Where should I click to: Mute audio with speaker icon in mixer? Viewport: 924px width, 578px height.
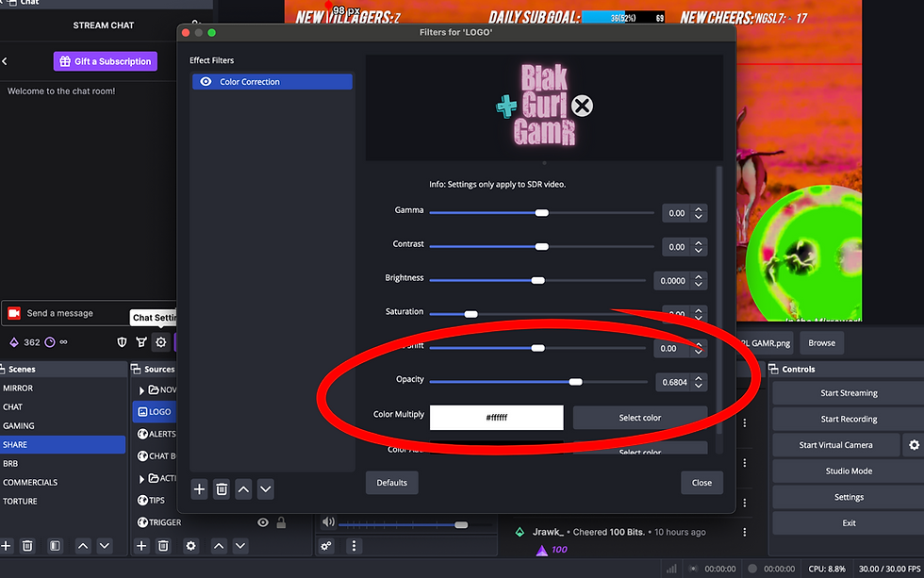(328, 522)
